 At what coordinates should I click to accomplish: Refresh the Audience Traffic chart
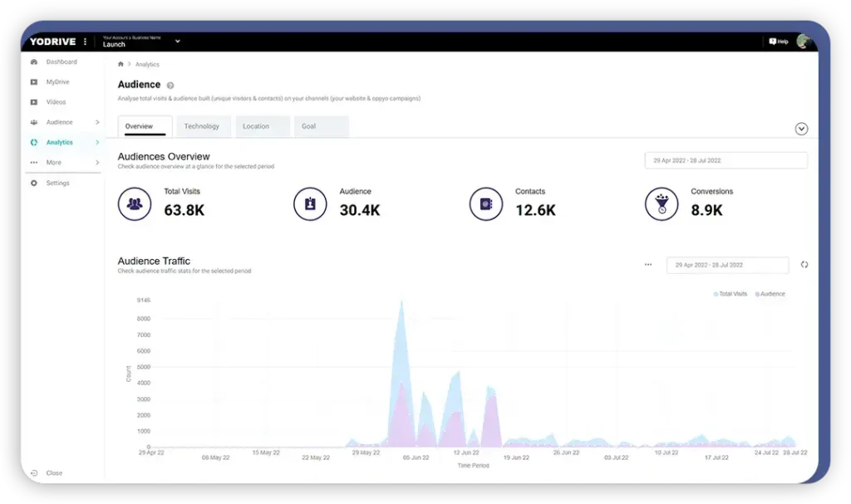pyautogui.click(x=804, y=265)
